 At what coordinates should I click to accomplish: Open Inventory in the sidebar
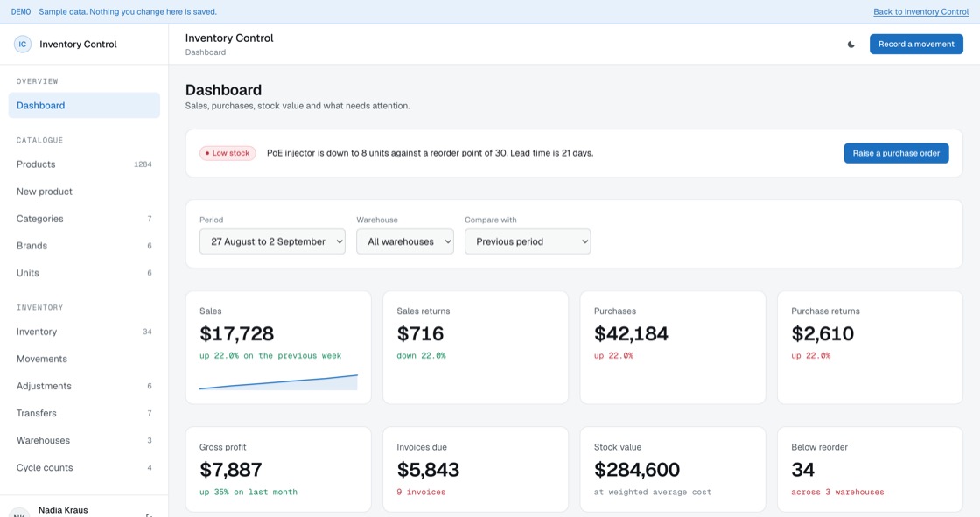pyautogui.click(x=84, y=332)
